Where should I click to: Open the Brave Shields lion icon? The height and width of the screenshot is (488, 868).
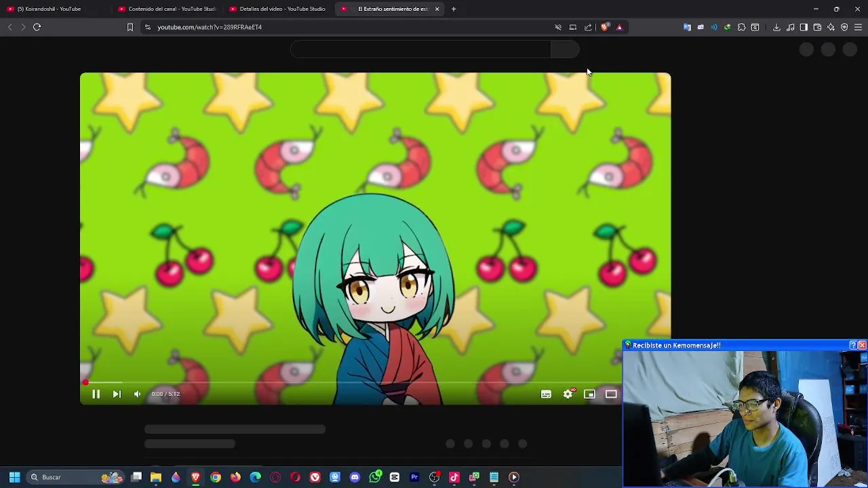tap(605, 27)
